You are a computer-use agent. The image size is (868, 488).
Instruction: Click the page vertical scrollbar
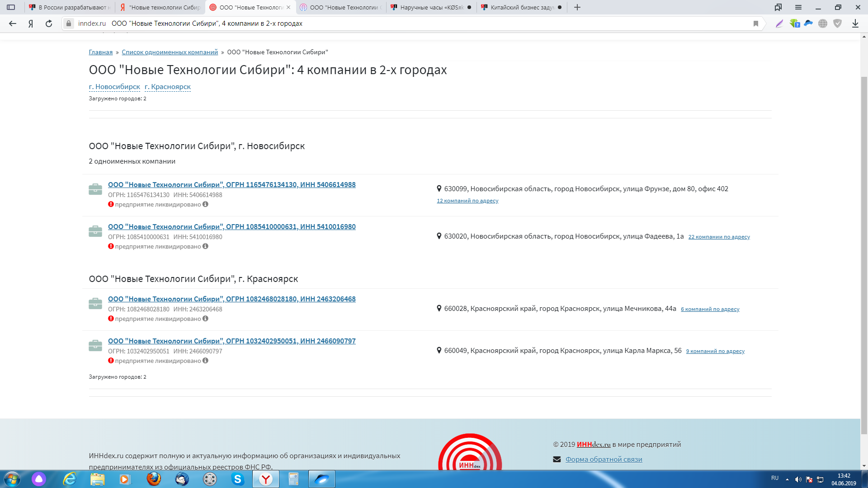click(x=864, y=255)
